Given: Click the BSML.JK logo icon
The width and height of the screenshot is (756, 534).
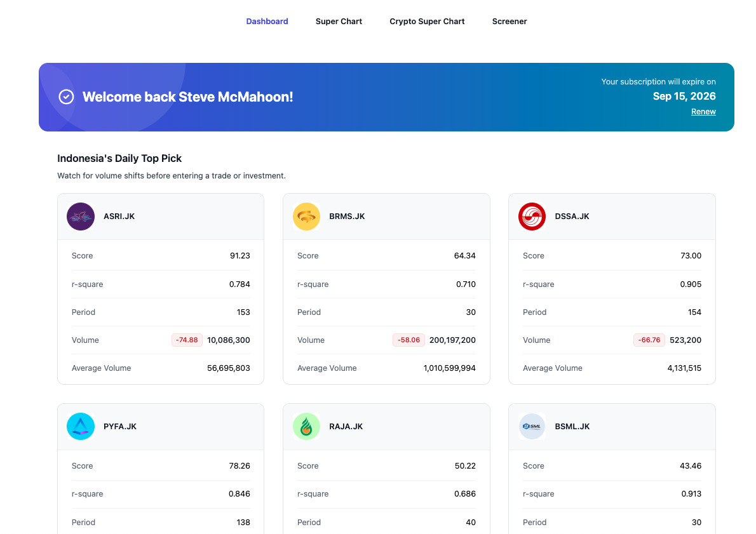Looking at the screenshot, I should coord(532,426).
